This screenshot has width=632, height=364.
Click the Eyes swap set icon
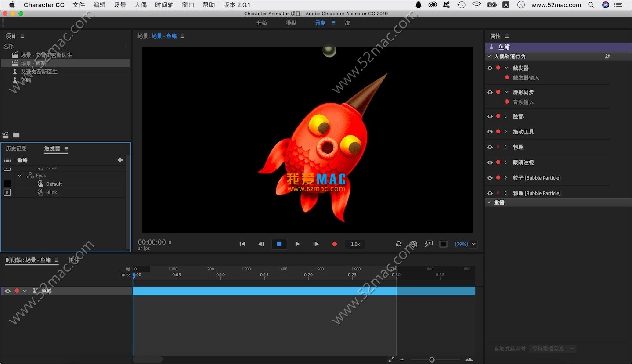pyautogui.click(x=30, y=176)
